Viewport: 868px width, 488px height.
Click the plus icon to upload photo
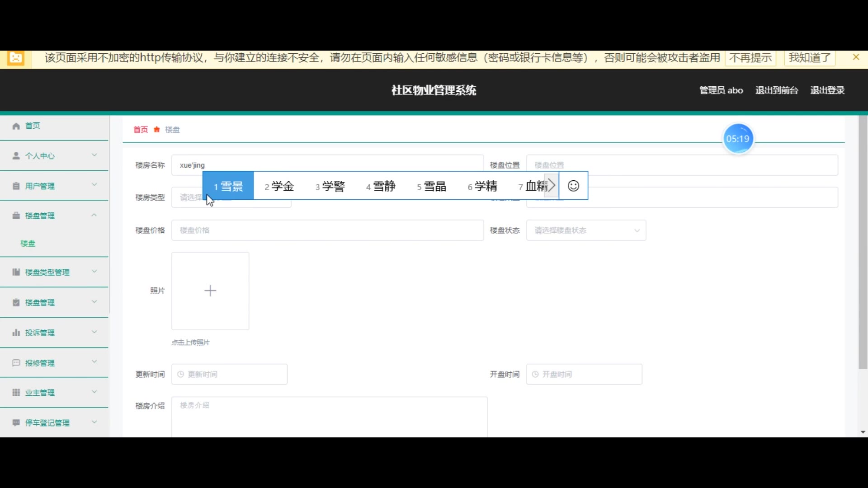coord(210,291)
